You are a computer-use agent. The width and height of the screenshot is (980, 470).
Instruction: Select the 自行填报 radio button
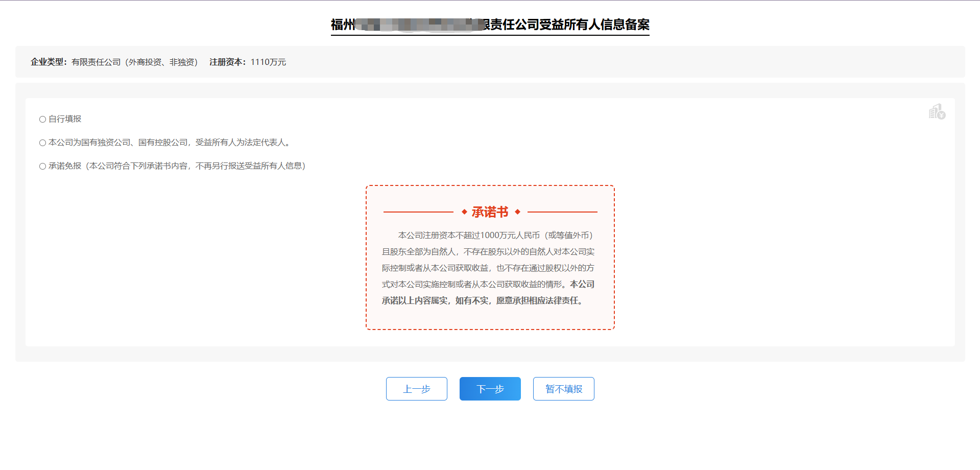tap(43, 119)
